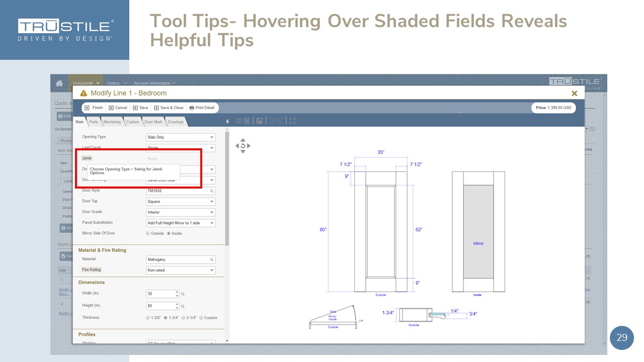Open the Fire Rating dropdown
This screenshot has height=362, width=644.
181,270
